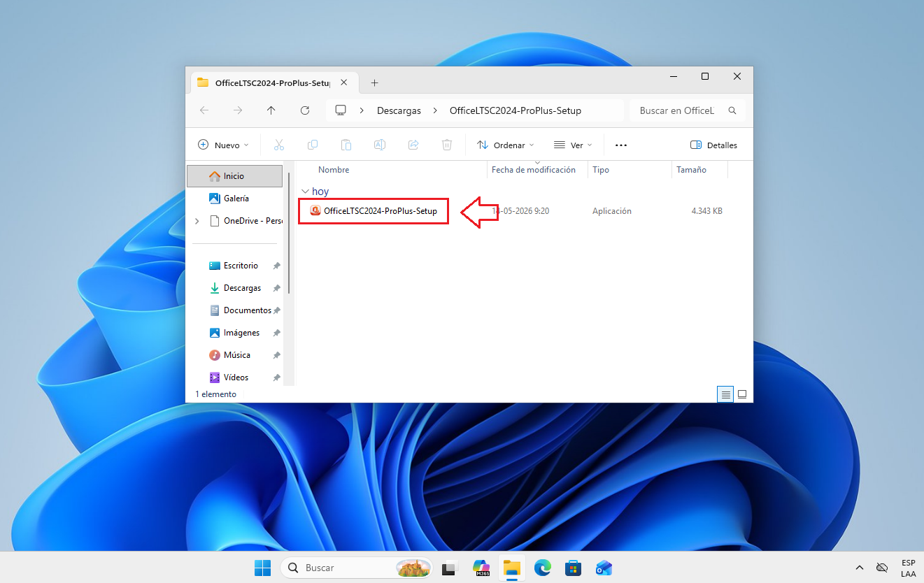The width and height of the screenshot is (924, 583).
Task: Open Microsoft Store from the taskbar
Action: coord(574,568)
